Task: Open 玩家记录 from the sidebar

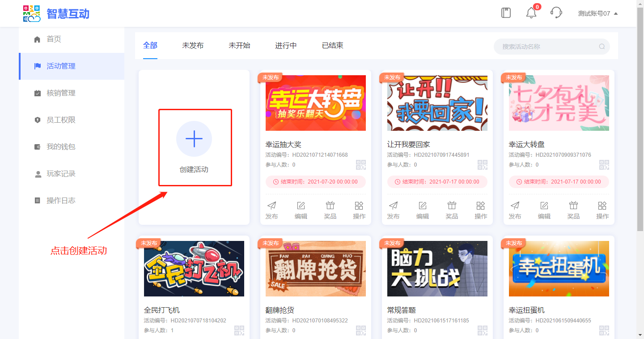Action: 61,174
